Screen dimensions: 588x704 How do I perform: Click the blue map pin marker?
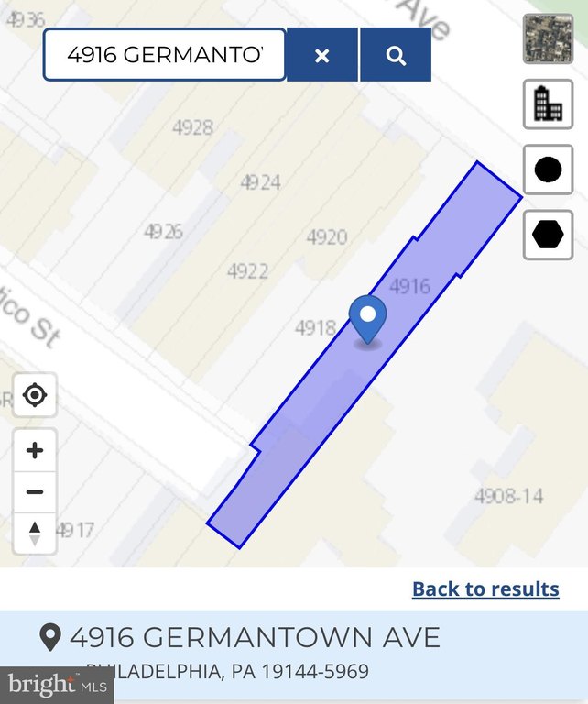click(x=368, y=320)
